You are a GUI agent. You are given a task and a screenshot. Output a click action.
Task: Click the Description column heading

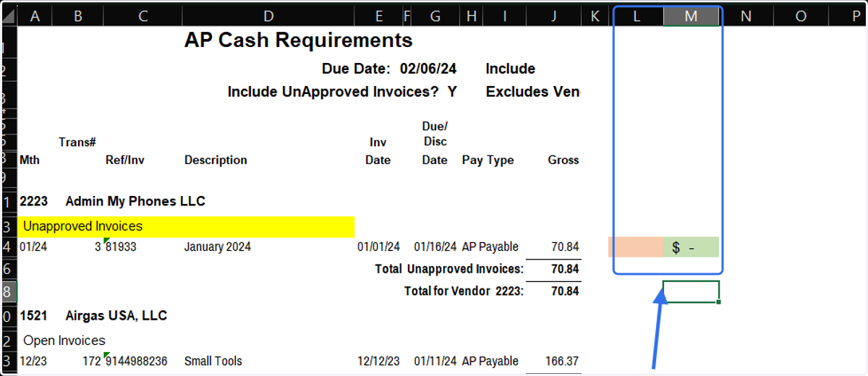click(x=216, y=160)
